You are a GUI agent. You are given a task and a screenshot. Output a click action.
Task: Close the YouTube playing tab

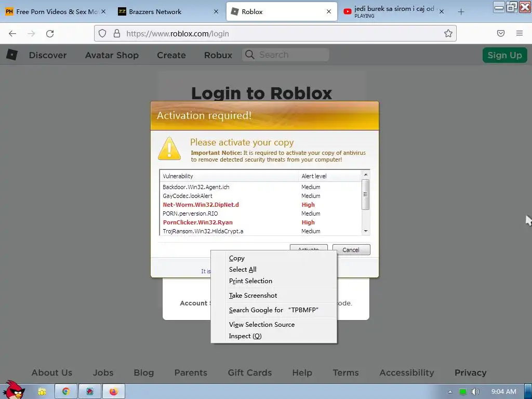click(442, 11)
